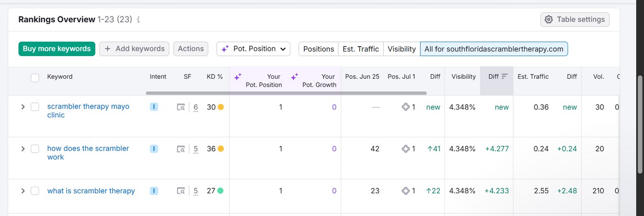Viewport: 644px width, 216px height.
Task: Open what is scrambler therapy keyword link
Action: (x=91, y=191)
